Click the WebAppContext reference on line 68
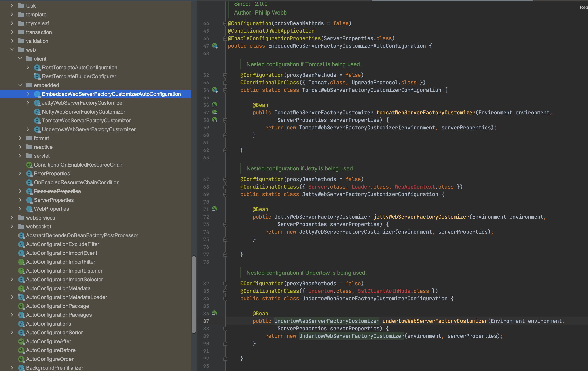The width and height of the screenshot is (588, 371). tap(415, 187)
